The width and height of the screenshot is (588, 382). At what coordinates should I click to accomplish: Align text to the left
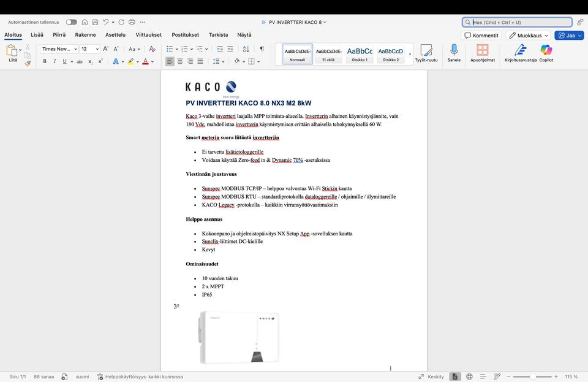(x=170, y=61)
